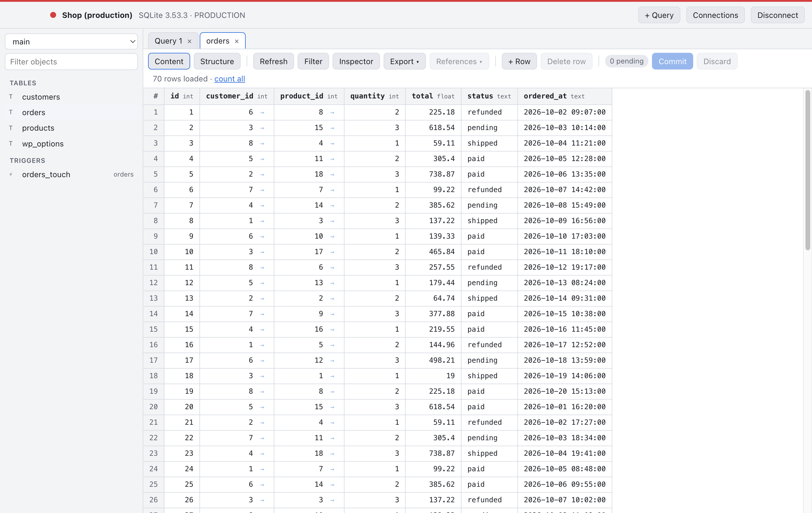Follow product_id reference arrow in row 10
This screenshot has width=812, height=513.
(x=333, y=252)
